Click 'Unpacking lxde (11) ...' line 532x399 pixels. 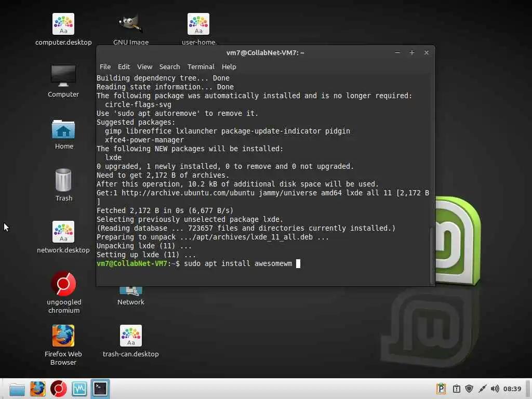pyautogui.click(x=144, y=246)
